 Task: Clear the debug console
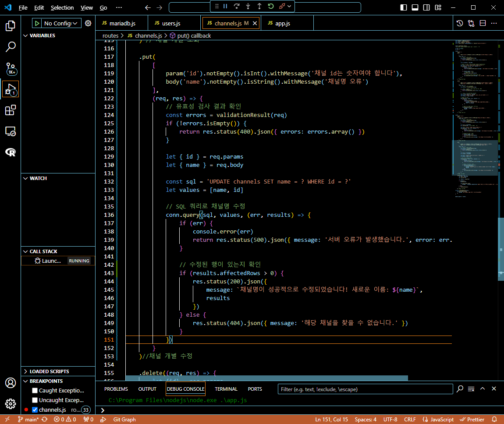click(x=471, y=389)
